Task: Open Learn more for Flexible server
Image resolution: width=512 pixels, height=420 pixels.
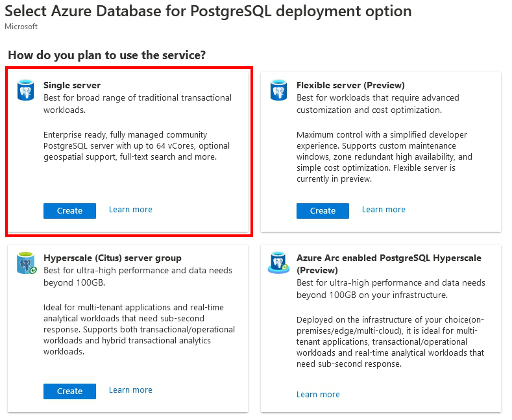Action: click(384, 210)
